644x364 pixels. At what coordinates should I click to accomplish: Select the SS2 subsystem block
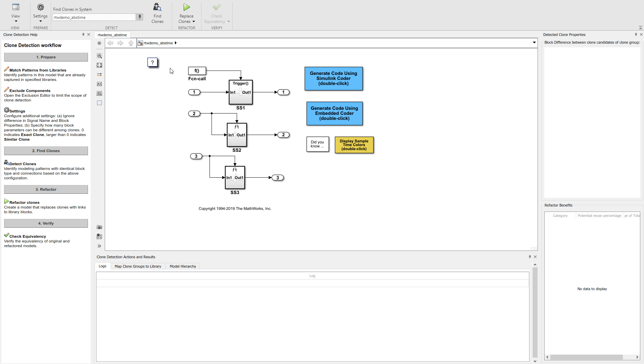[x=237, y=135]
